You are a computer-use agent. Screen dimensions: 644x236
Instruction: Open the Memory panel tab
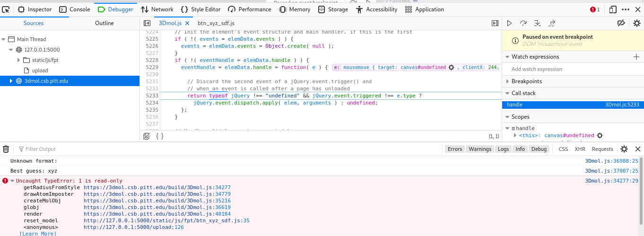point(295,9)
